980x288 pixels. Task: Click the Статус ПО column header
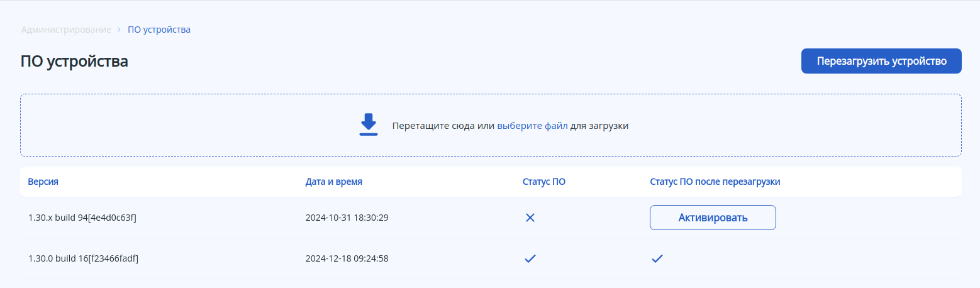click(544, 182)
